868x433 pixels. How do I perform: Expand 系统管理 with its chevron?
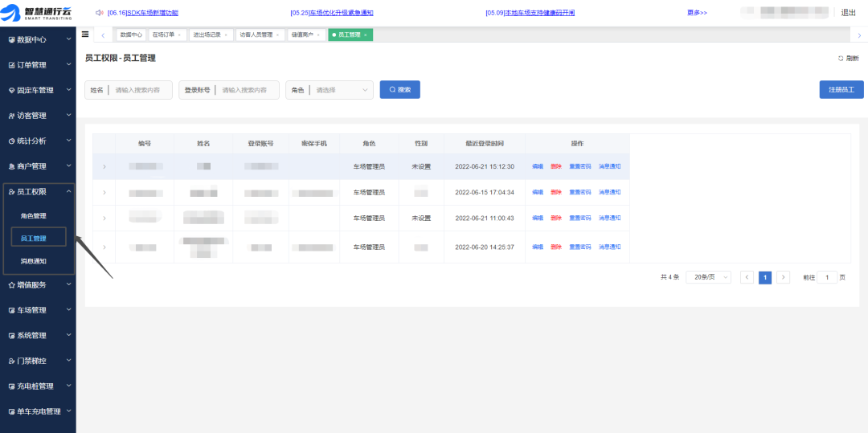coord(68,335)
